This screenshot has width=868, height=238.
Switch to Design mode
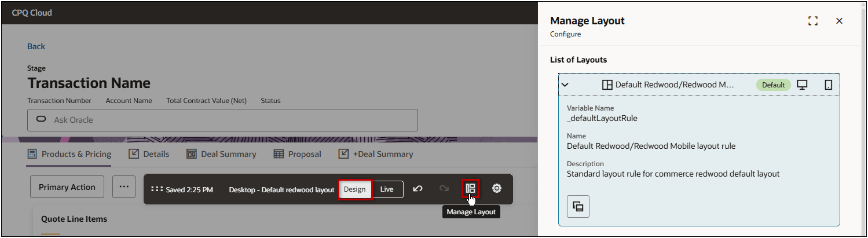(x=355, y=189)
